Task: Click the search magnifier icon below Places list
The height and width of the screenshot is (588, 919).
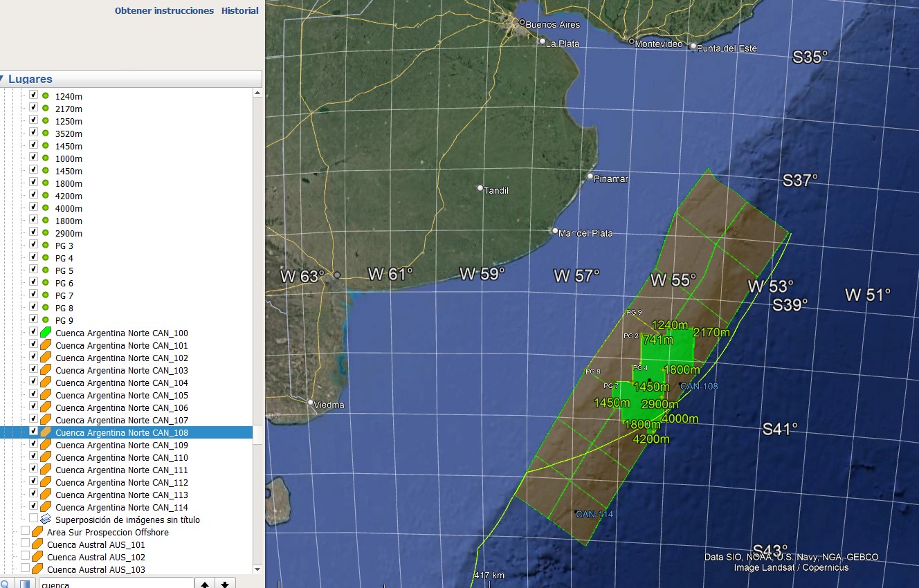Action: pos(5,583)
